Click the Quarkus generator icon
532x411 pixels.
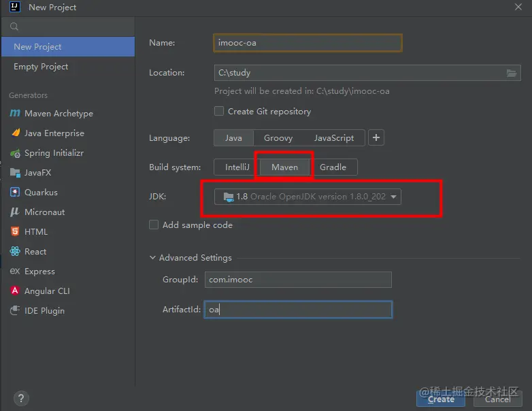[15, 192]
